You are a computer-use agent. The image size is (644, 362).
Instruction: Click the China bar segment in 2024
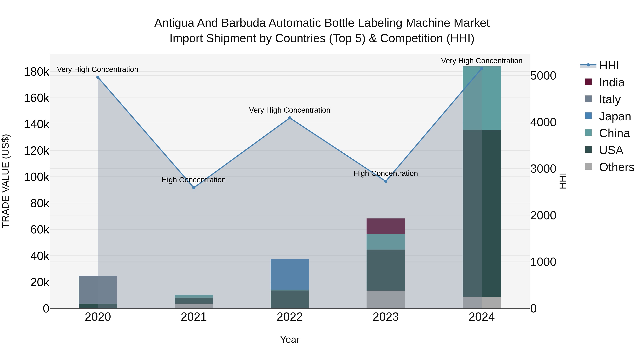tap(482, 98)
